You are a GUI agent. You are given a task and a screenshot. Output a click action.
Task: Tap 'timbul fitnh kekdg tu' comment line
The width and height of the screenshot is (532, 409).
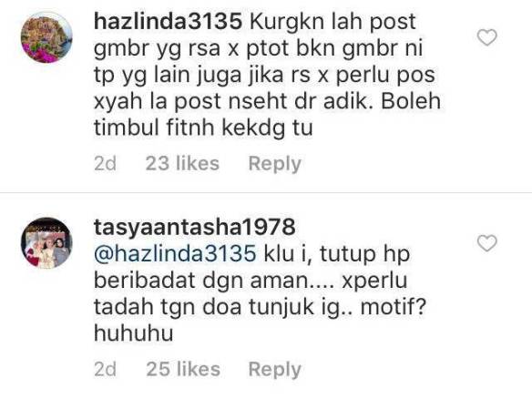203,128
